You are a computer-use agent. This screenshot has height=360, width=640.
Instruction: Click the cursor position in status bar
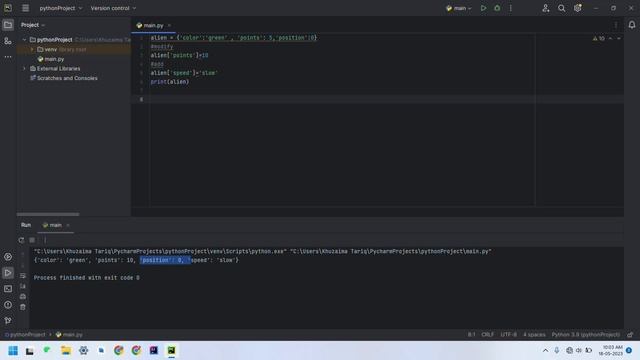tap(471, 335)
